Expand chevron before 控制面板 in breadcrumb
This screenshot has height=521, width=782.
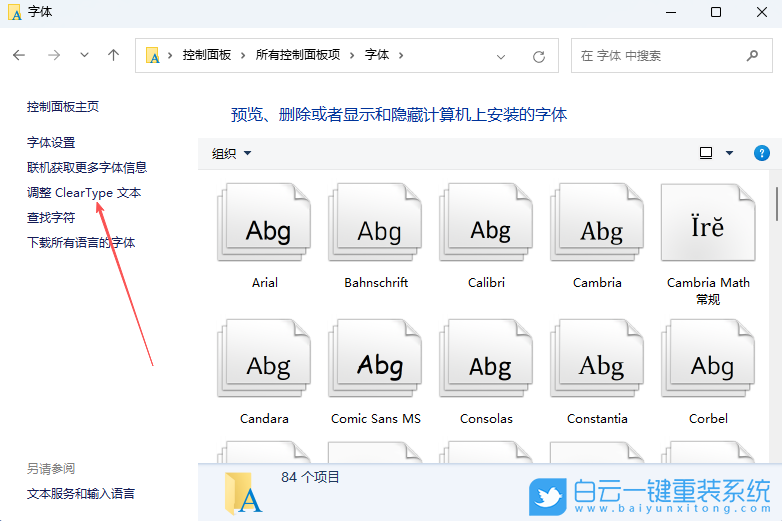pos(170,55)
